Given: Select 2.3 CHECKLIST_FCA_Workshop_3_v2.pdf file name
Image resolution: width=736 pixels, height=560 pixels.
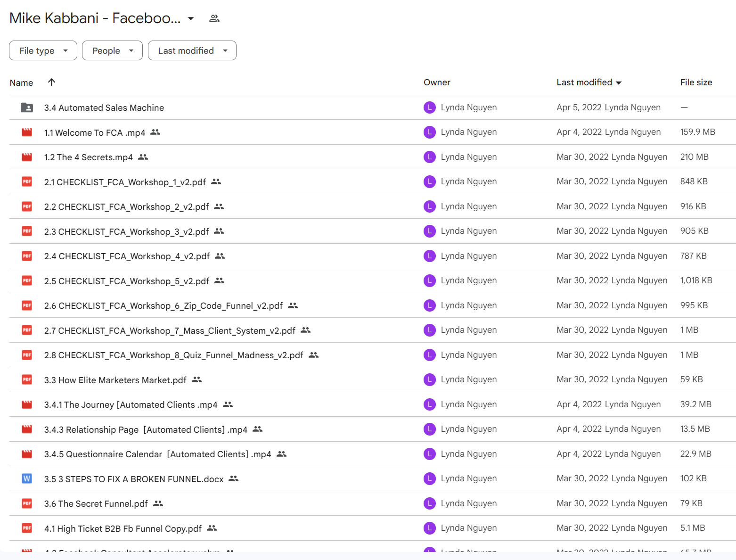Looking at the screenshot, I should pyautogui.click(x=127, y=231).
